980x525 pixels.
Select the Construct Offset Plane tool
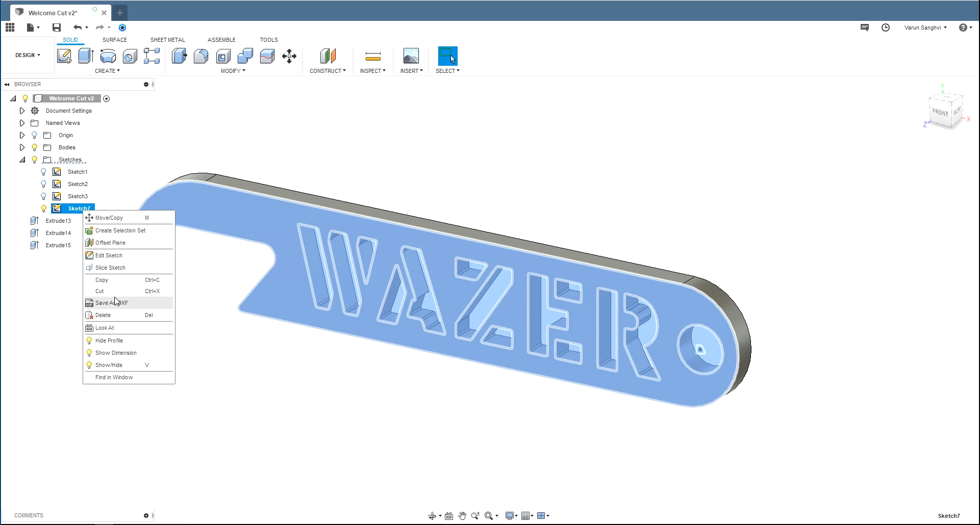click(328, 56)
